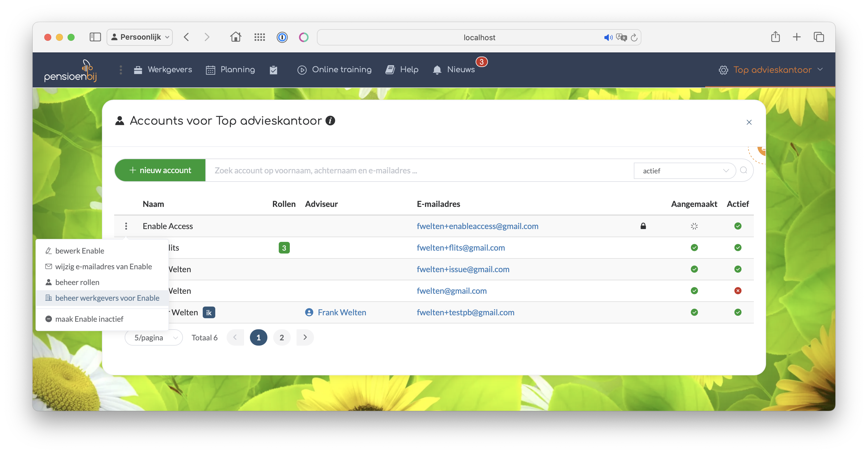Click the Safari sidebar toggle icon
The image size is (868, 454).
(x=95, y=37)
